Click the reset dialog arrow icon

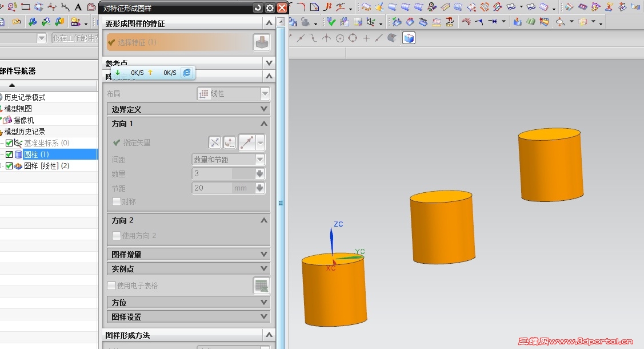(258, 8)
